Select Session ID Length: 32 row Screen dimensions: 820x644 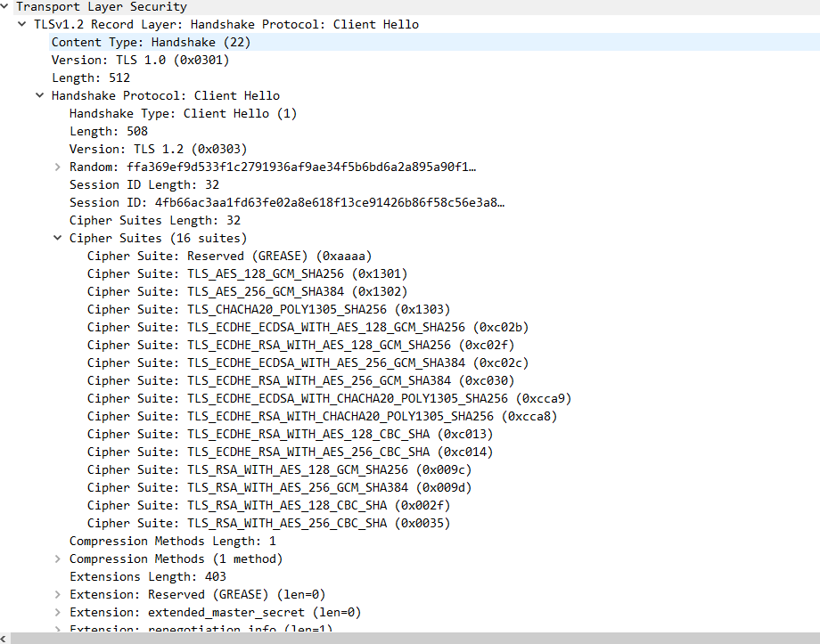pyautogui.click(x=143, y=184)
